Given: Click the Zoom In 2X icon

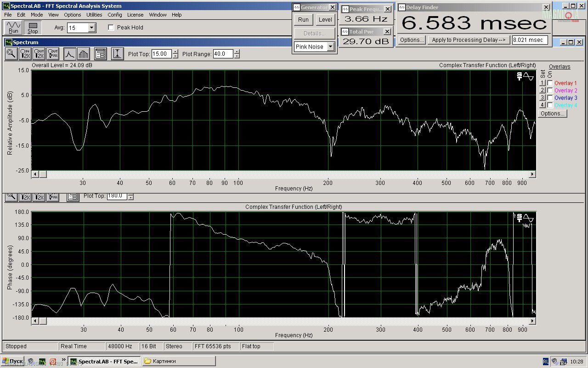Looking at the screenshot, I should (x=25, y=54).
